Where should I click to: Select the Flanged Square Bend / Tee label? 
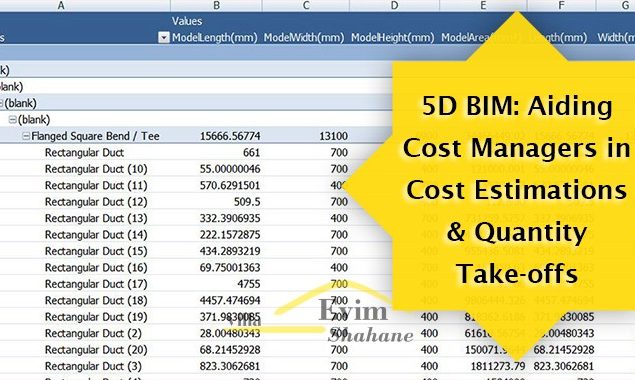(95, 136)
